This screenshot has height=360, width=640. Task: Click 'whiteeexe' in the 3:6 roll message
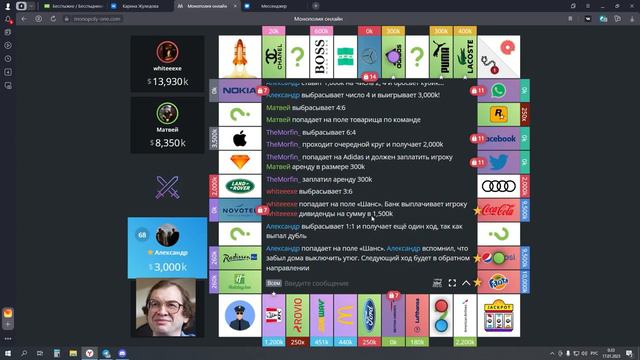(282, 191)
